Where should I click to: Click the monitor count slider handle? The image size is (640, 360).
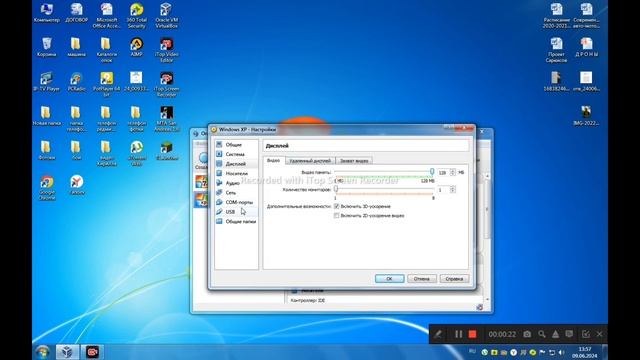tap(336, 189)
